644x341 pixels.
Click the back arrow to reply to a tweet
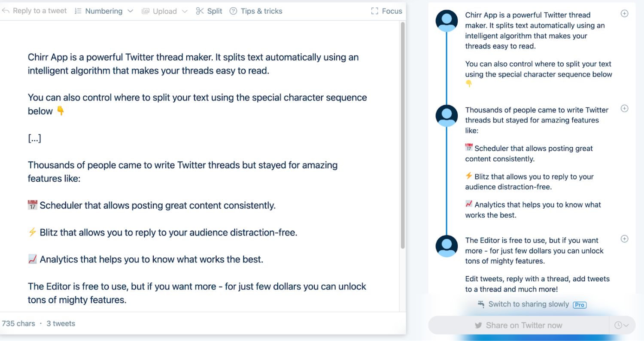click(6, 11)
